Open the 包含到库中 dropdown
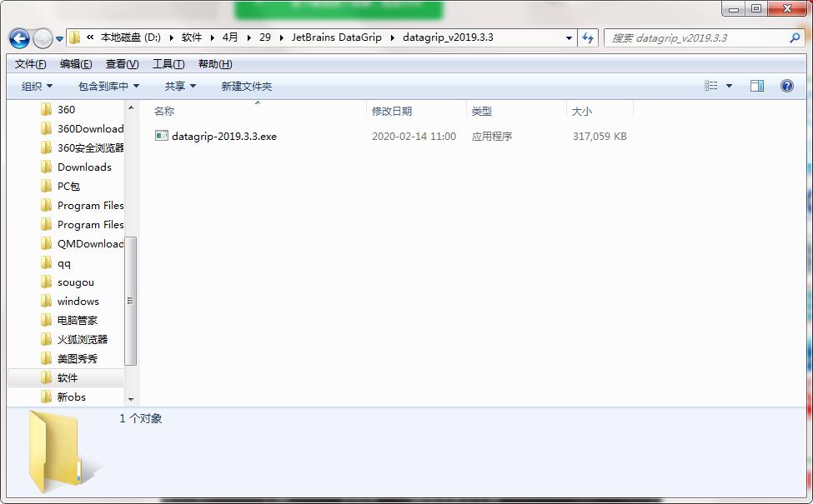 coord(108,86)
